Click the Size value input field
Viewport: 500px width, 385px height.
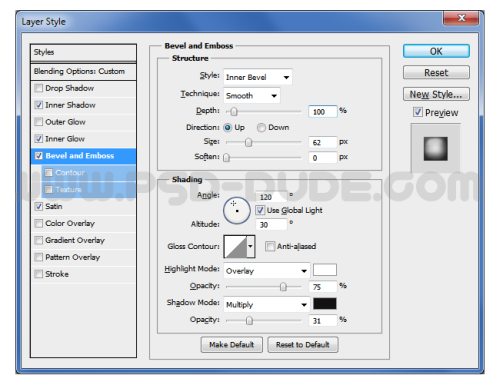pyautogui.click(x=322, y=142)
